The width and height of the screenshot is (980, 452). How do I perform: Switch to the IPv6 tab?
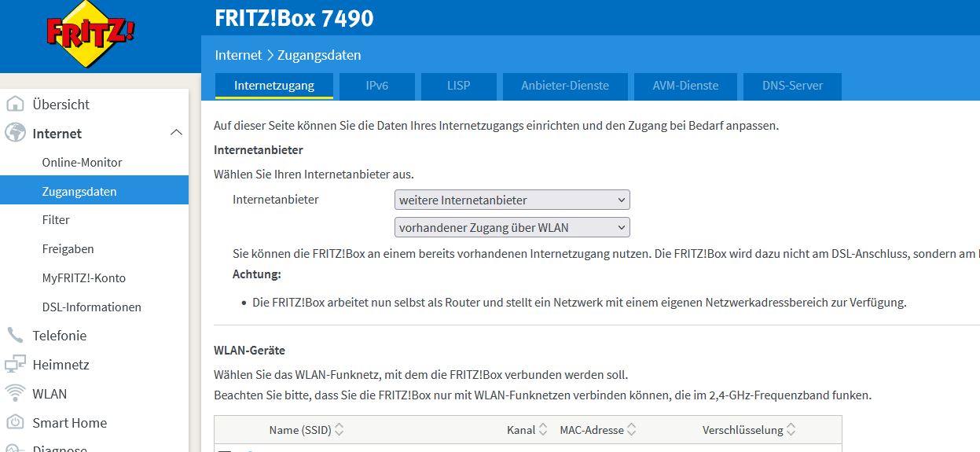click(377, 86)
